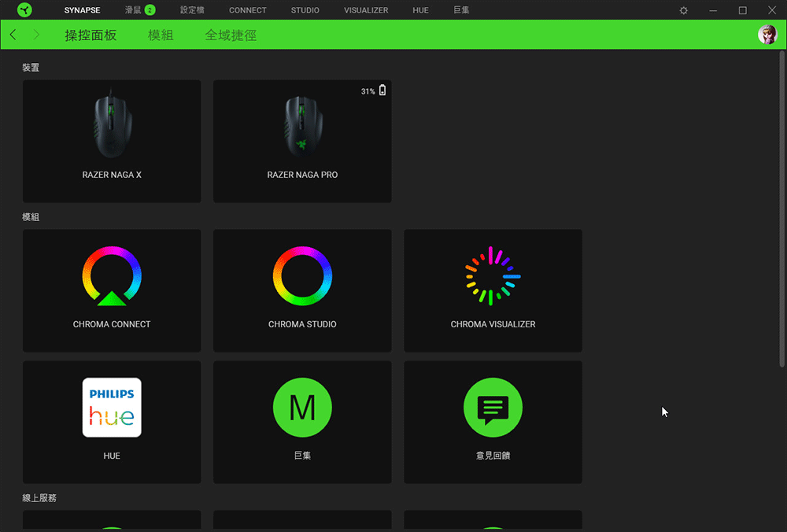Go back with the left arrow
Screen dimensions: 787x532
[13, 35]
